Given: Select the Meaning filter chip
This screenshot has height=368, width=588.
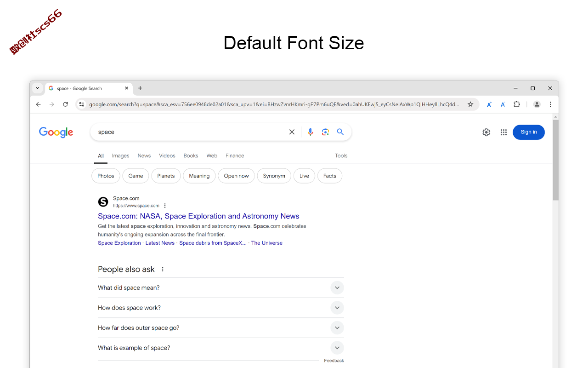Looking at the screenshot, I should point(199,176).
